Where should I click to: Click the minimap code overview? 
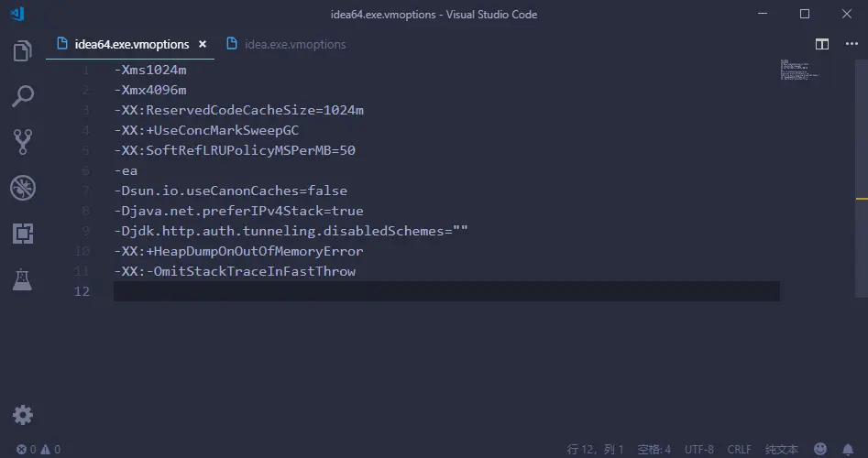pos(799,70)
